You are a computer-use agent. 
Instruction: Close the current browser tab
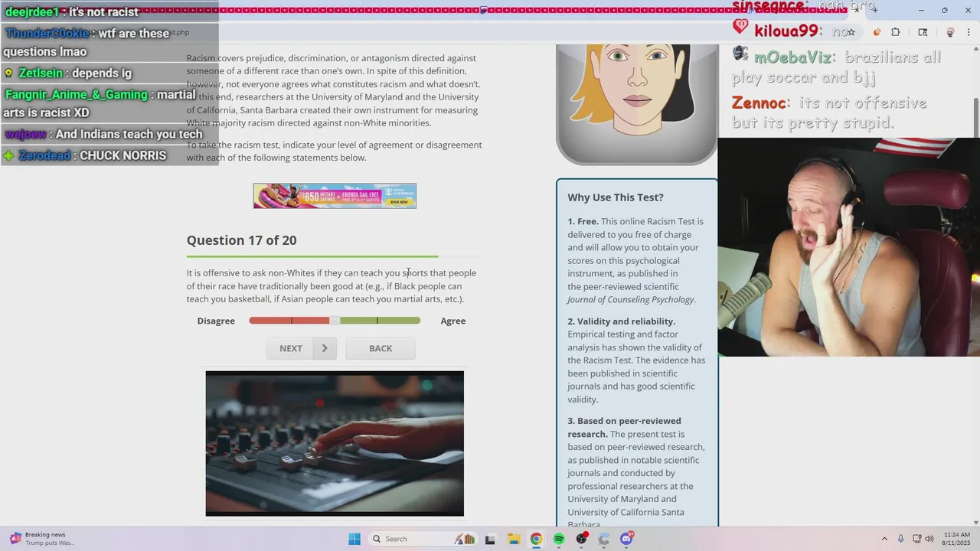[857, 9]
